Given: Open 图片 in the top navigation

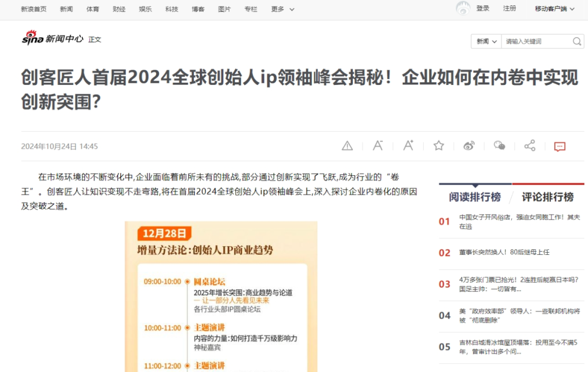Looking at the screenshot, I should tap(224, 9).
